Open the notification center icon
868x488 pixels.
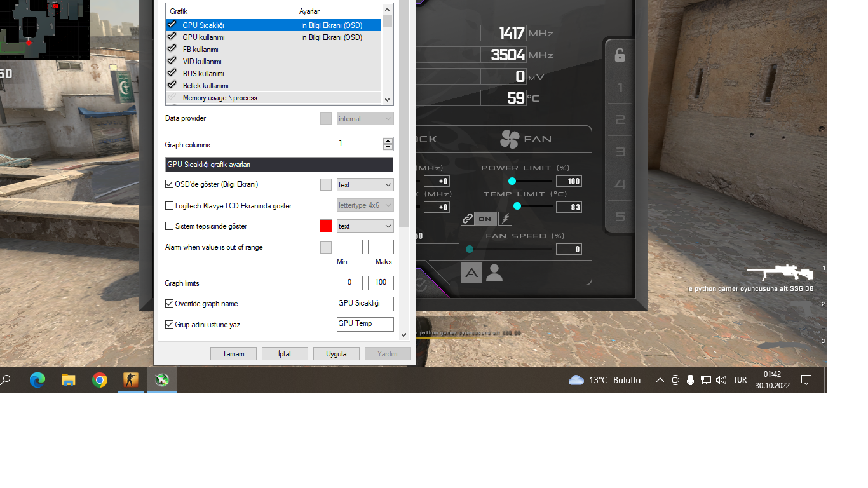806,380
